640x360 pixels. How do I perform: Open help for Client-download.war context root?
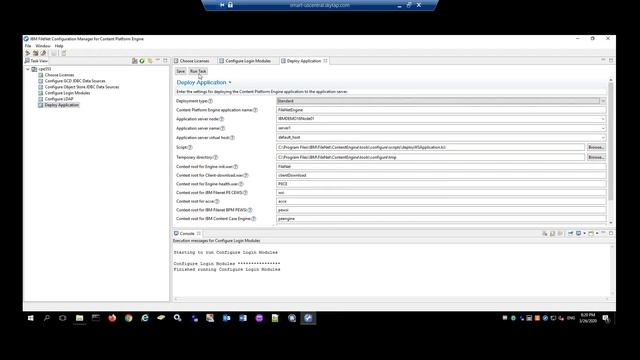click(x=246, y=175)
